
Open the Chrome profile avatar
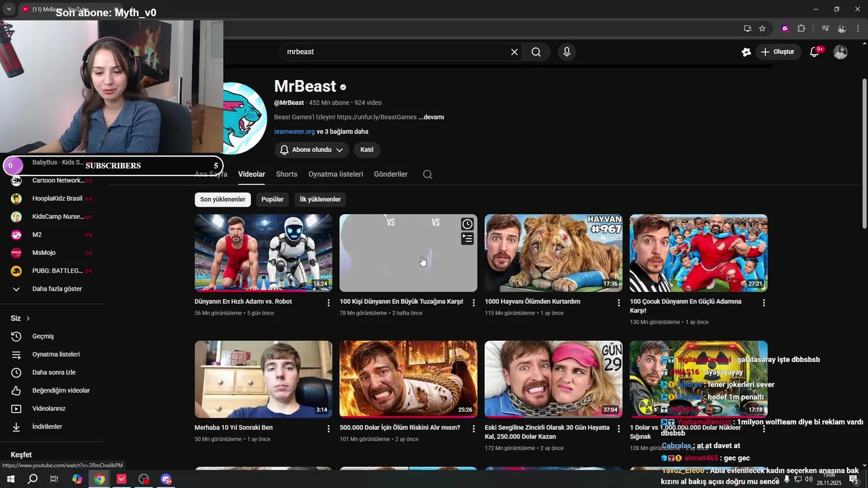(x=842, y=28)
